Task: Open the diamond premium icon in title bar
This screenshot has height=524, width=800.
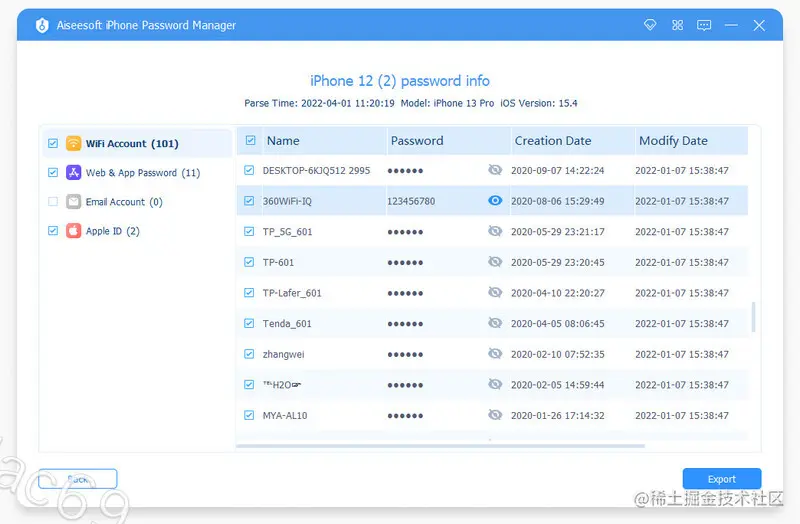Action: click(x=649, y=25)
